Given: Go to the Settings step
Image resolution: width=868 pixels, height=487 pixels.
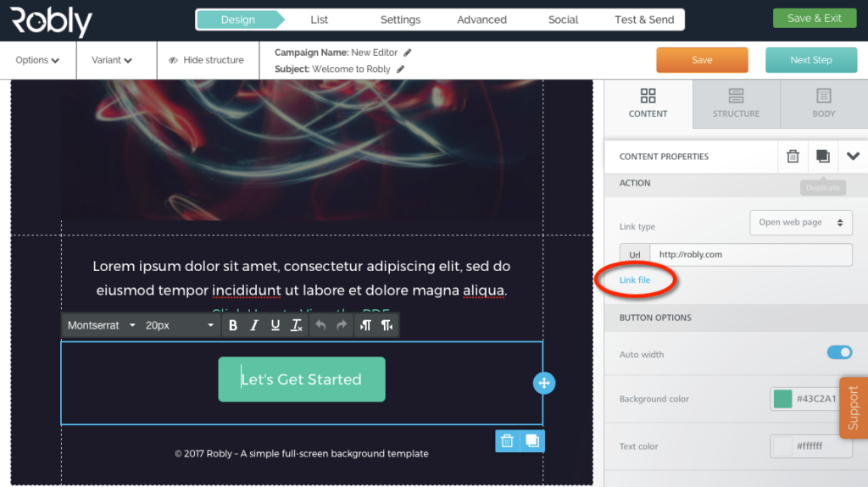Looking at the screenshot, I should click(x=400, y=20).
